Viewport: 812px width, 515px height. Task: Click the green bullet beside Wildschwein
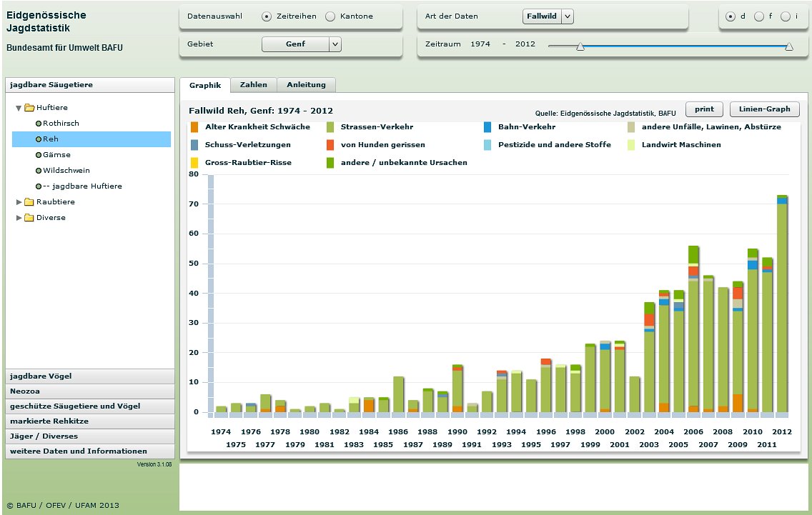pyautogui.click(x=39, y=171)
